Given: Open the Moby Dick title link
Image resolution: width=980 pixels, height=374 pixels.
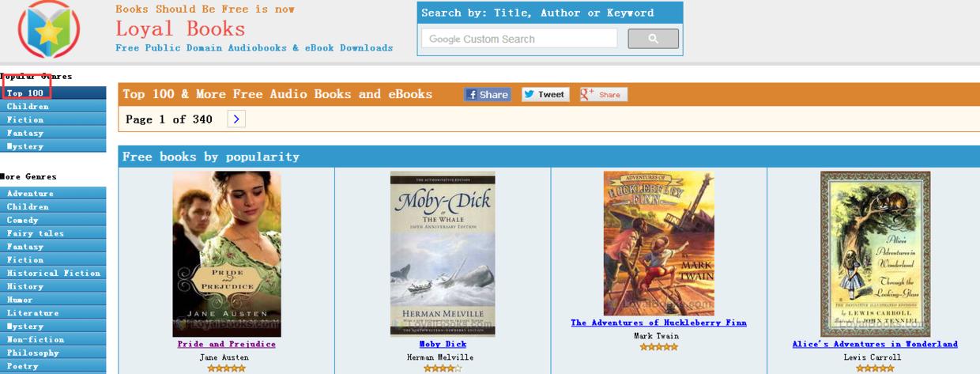Looking at the screenshot, I should tap(443, 344).
